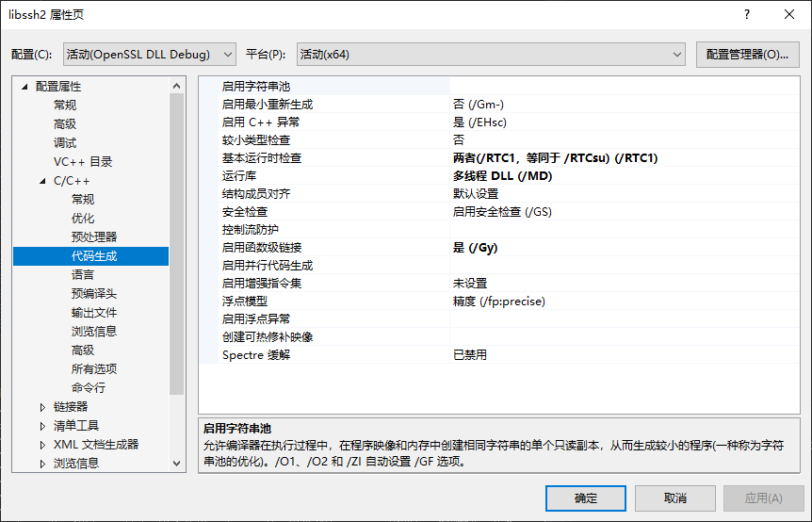Viewport: 812px width, 522px height.
Task: Click the 是 (/Gy) value
Action: 475,248
